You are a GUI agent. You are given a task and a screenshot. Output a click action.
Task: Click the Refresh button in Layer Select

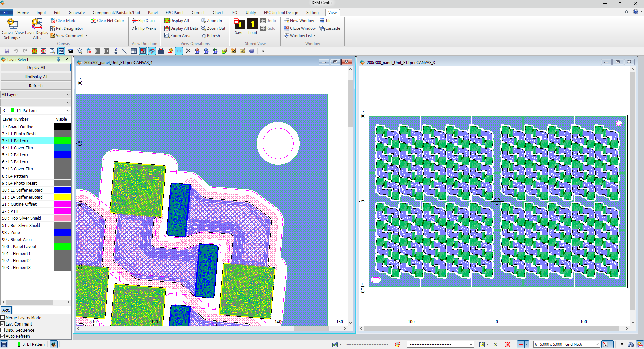pyautogui.click(x=36, y=86)
